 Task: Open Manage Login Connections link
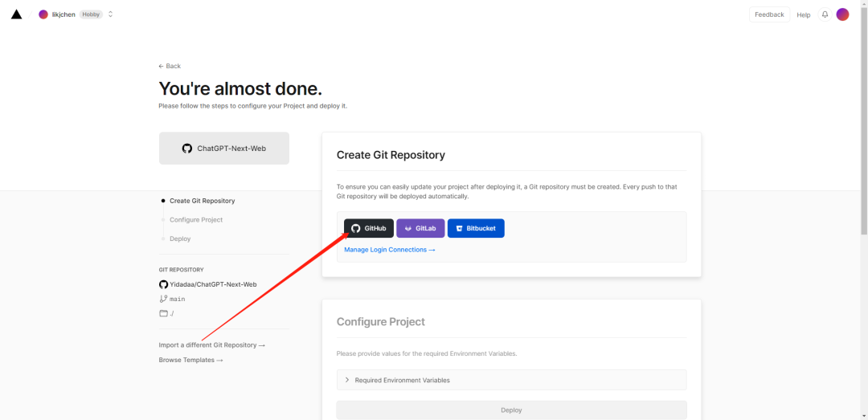(x=390, y=250)
